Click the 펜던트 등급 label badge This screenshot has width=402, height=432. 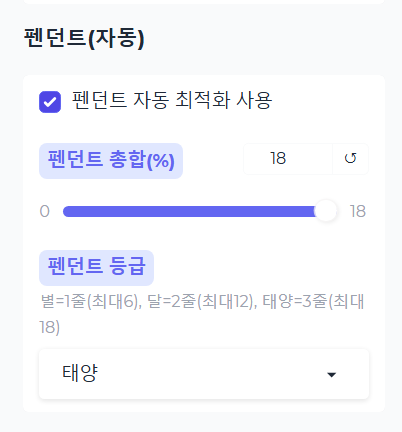click(96, 268)
